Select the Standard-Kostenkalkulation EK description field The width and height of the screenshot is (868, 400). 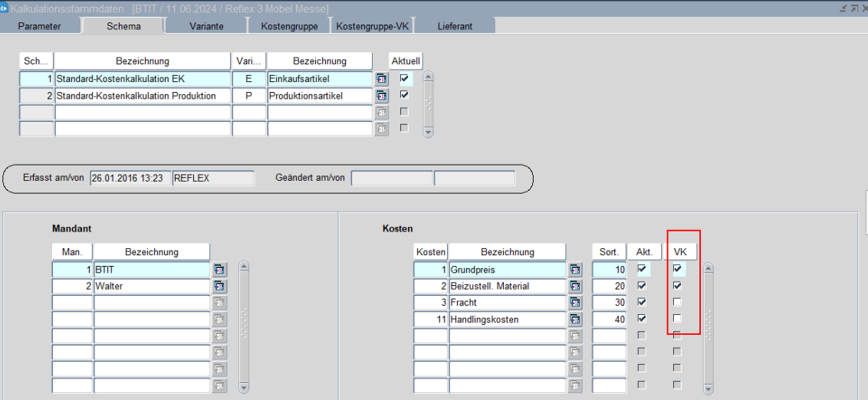coord(142,78)
